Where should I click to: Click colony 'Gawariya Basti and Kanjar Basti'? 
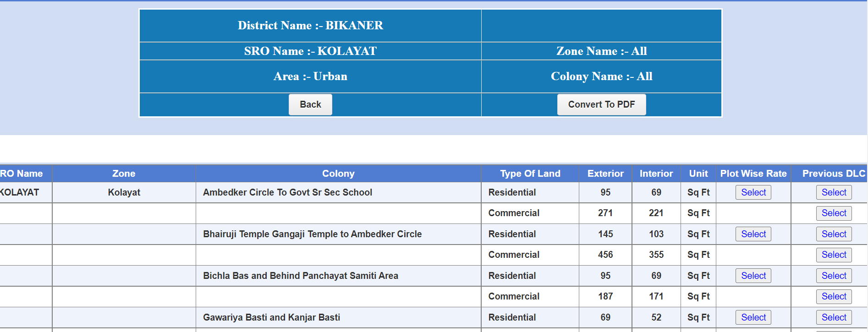click(271, 317)
